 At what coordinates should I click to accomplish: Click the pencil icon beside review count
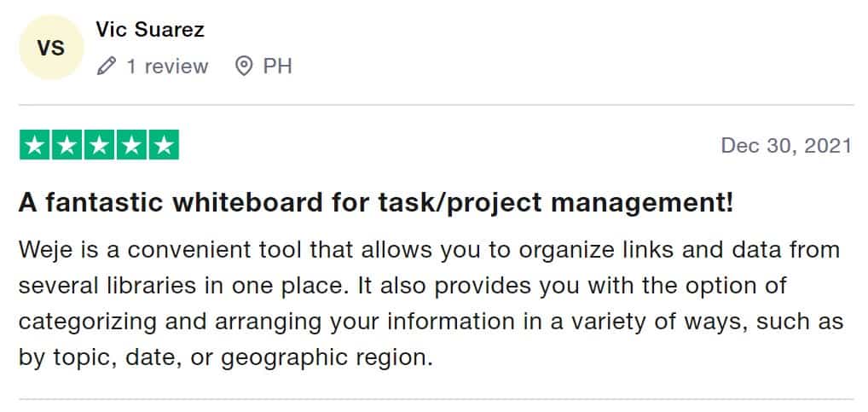[107, 66]
